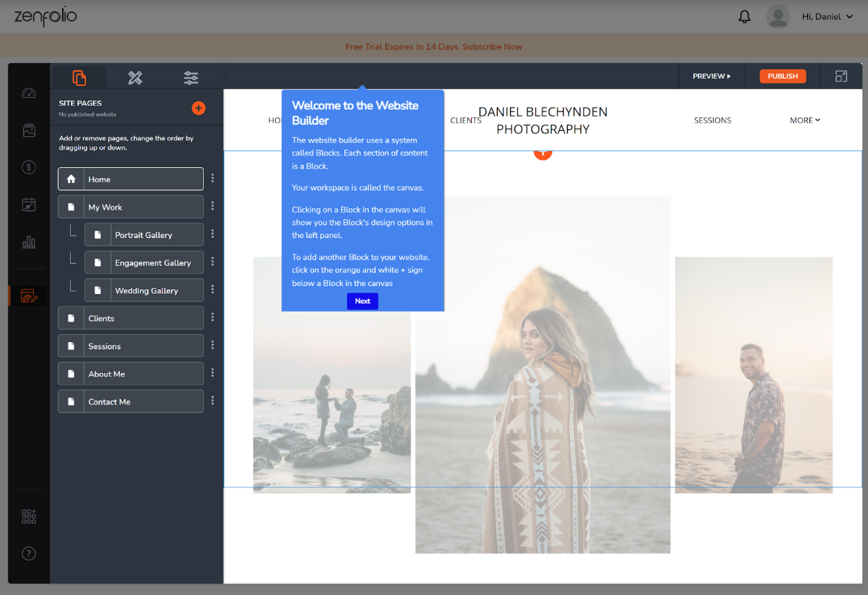The image size is (868, 595).
Task: Open the help question mark icon
Action: (x=29, y=554)
